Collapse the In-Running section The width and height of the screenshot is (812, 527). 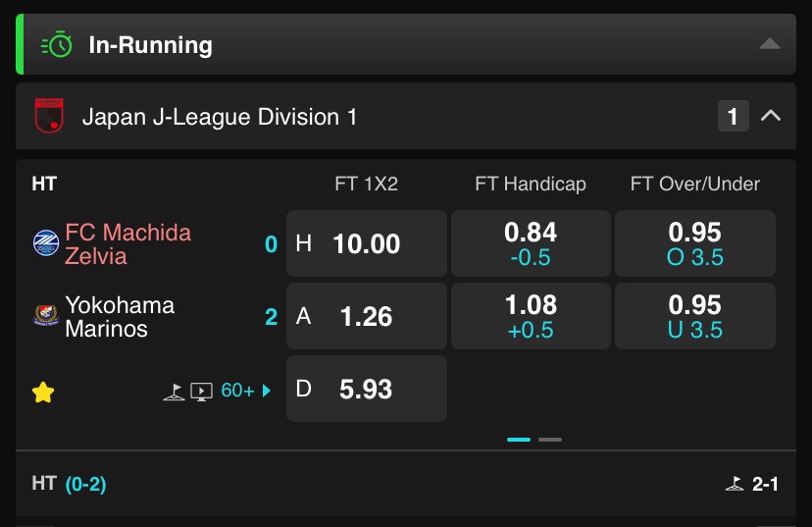pos(770,44)
